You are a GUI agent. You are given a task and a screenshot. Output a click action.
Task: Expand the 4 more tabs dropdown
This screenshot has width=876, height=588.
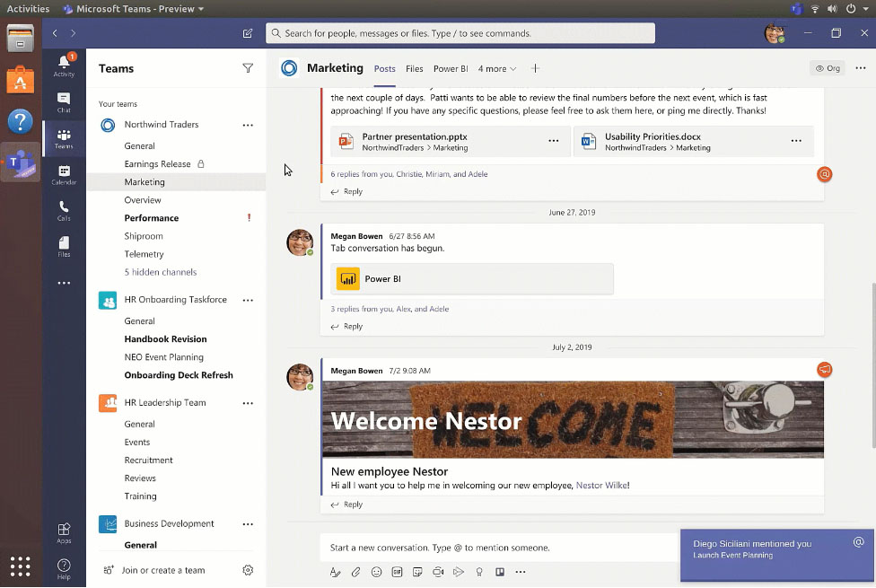[496, 69]
